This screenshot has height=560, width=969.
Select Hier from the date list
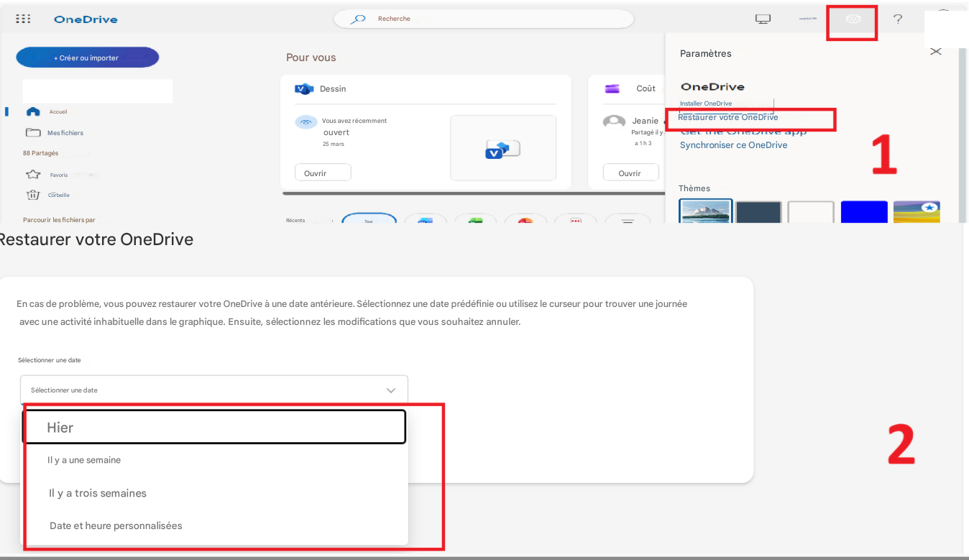(214, 427)
